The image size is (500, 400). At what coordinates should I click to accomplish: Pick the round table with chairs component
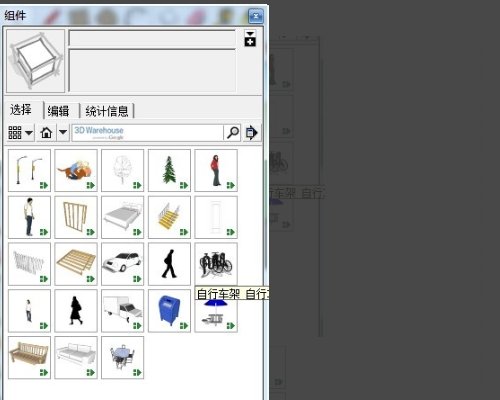click(x=123, y=357)
